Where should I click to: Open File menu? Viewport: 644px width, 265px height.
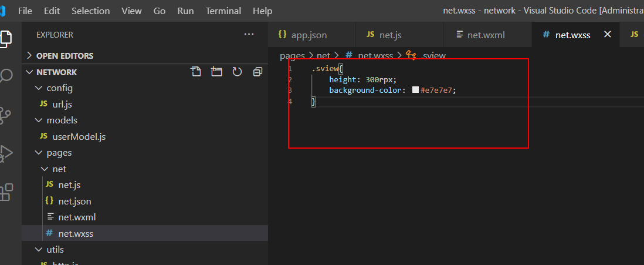[25, 11]
